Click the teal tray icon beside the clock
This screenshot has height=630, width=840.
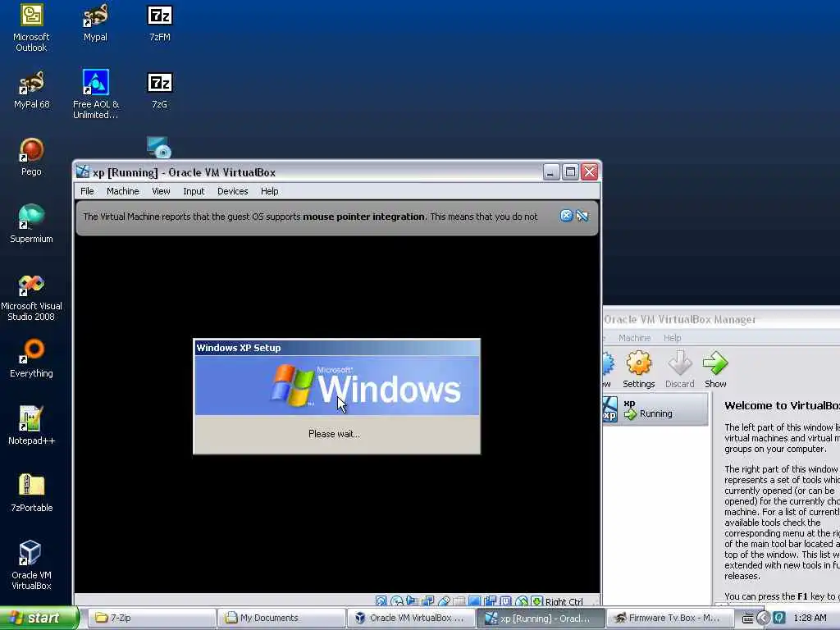[x=779, y=619]
